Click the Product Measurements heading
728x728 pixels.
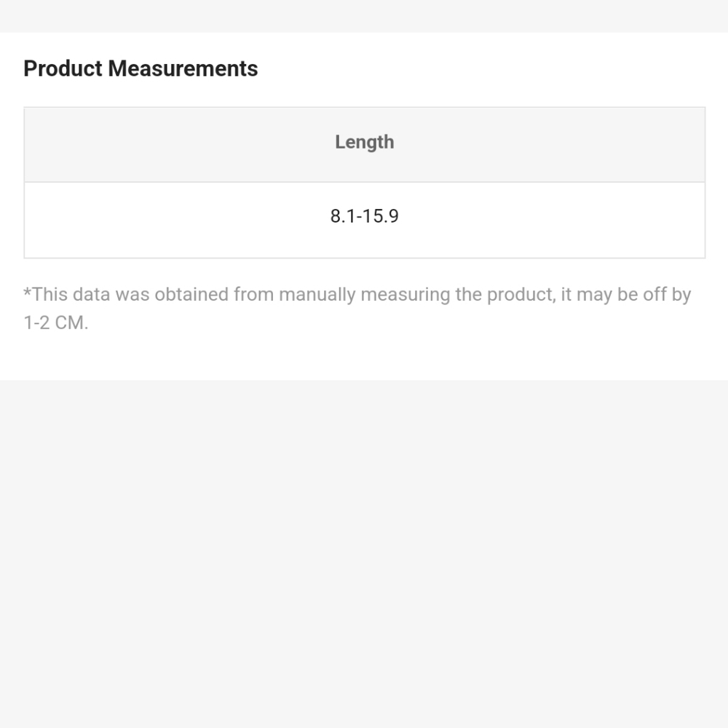coord(141,68)
